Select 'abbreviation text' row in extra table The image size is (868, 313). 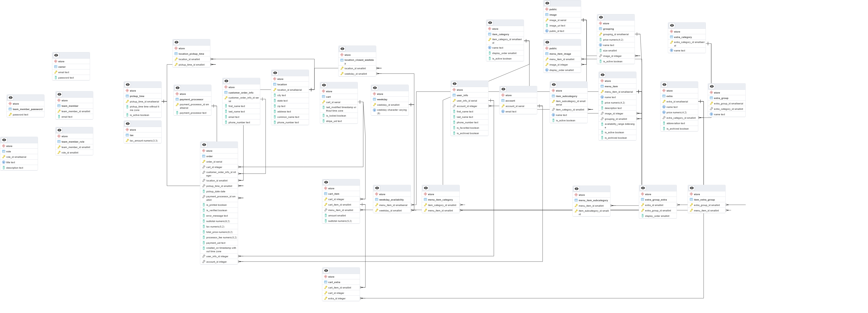(679, 123)
